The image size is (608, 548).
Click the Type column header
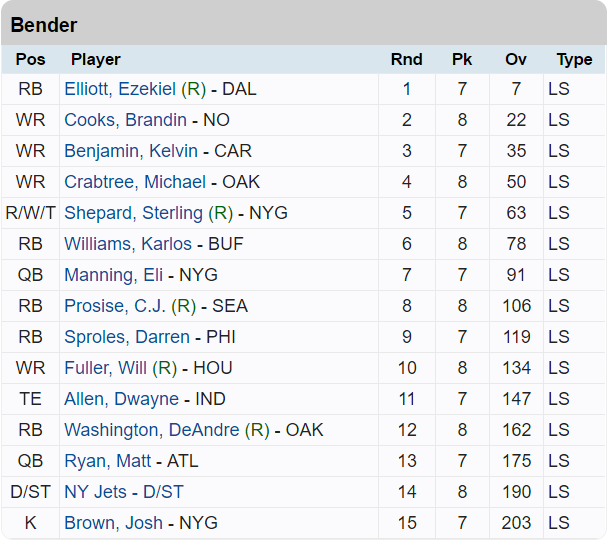[574, 60]
